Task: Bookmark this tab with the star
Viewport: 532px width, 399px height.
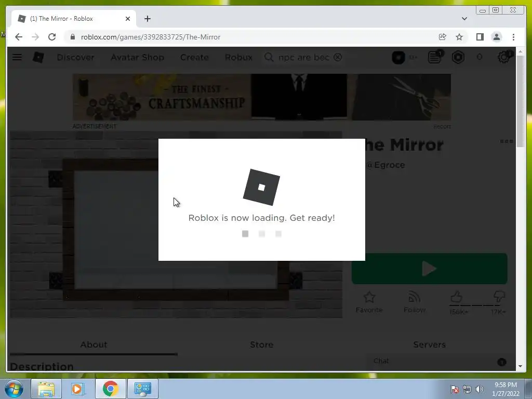Action: tap(459, 37)
